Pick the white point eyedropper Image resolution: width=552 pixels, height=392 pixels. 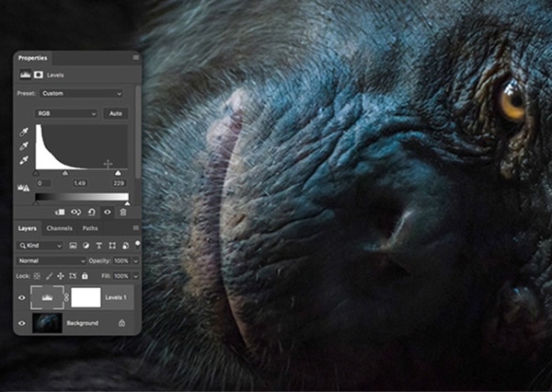24,160
